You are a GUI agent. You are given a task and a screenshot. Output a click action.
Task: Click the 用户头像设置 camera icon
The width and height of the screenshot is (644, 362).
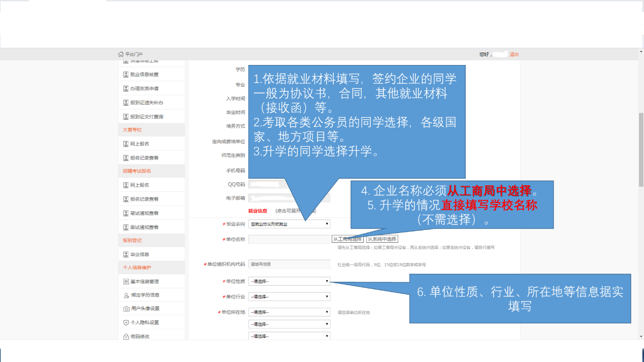point(126,309)
